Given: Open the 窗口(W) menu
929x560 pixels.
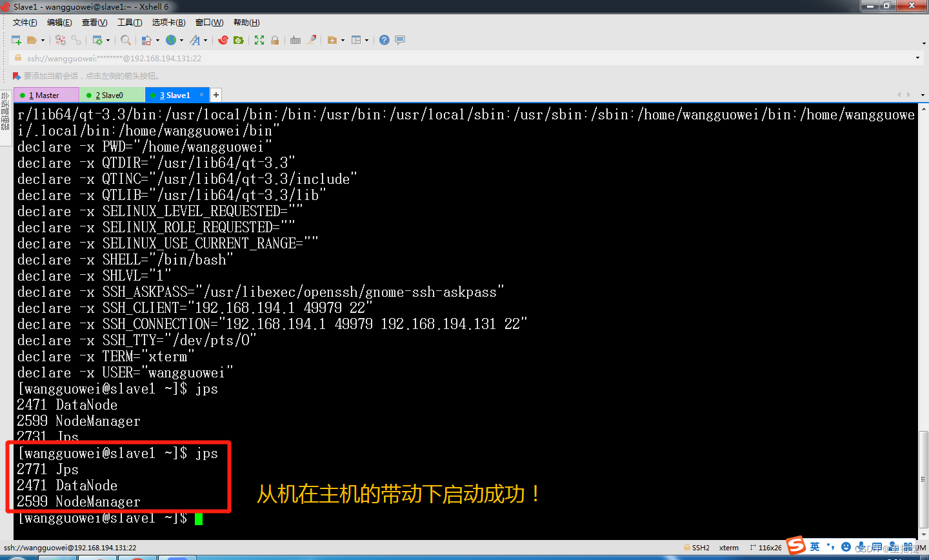Looking at the screenshot, I should [209, 23].
